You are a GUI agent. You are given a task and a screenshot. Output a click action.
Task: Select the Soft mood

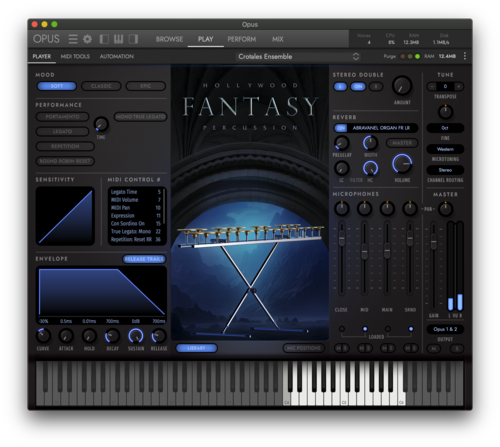(x=57, y=86)
